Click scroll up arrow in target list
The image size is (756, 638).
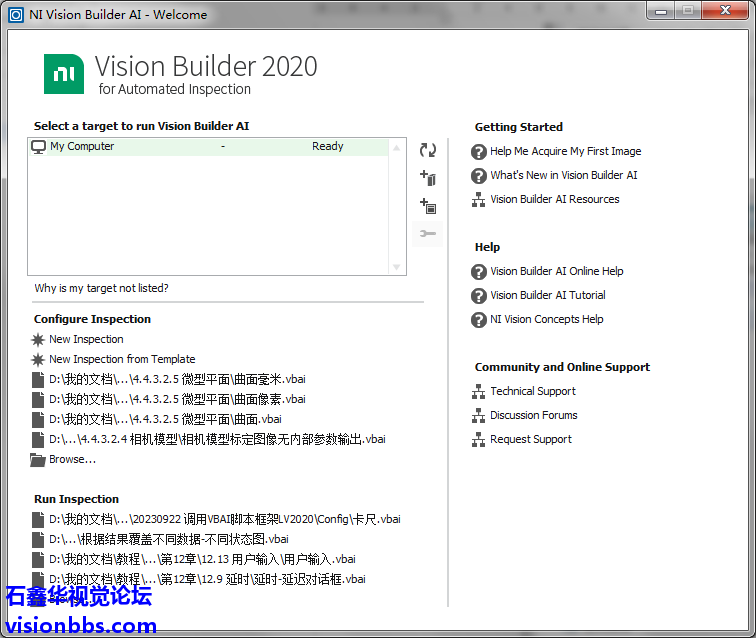(x=396, y=148)
